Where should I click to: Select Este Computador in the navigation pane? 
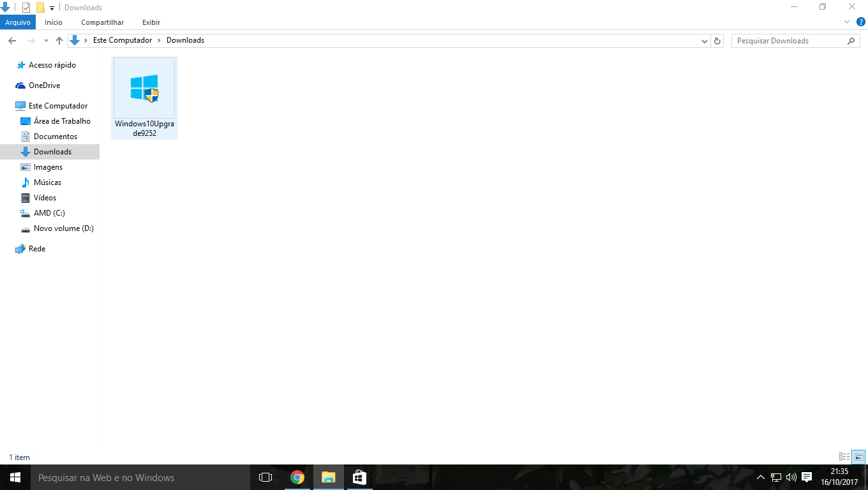click(x=58, y=106)
